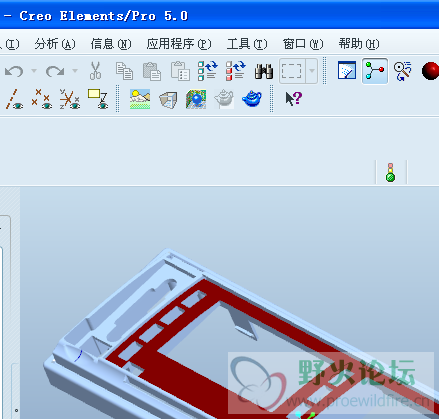Open the selection box dropdown arrow
The width and height of the screenshot is (439, 419).
click(x=312, y=71)
